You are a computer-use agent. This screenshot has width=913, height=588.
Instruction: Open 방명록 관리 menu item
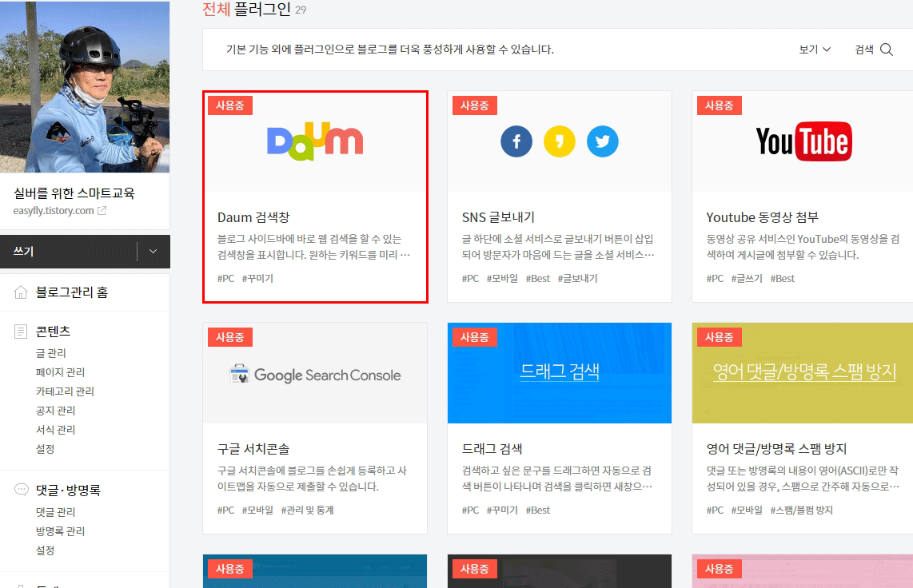click(x=61, y=531)
